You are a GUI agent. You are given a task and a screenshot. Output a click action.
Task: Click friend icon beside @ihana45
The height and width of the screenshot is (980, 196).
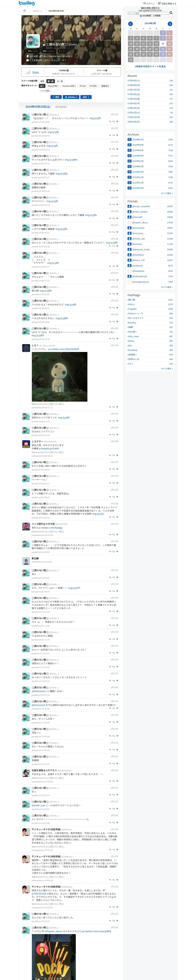129,217
